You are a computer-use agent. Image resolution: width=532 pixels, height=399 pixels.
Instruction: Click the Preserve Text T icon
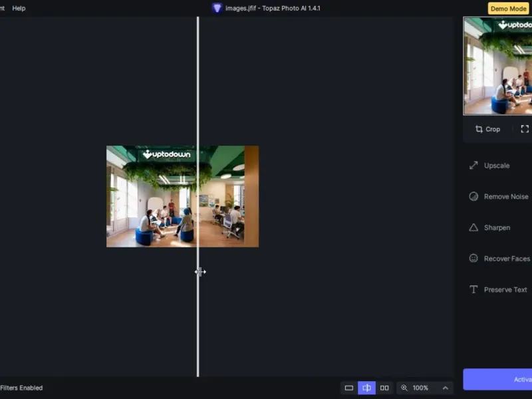click(x=473, y=289)
